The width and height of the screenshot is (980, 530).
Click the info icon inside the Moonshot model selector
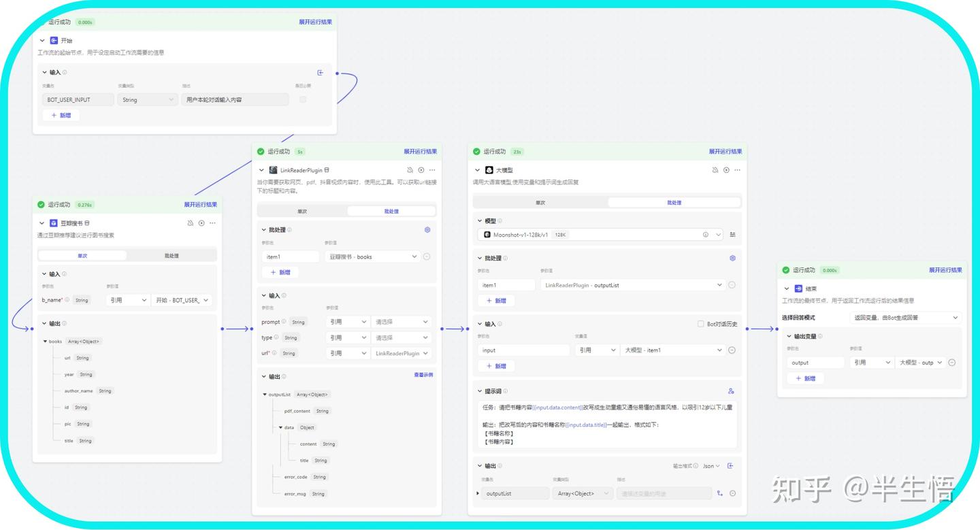coord(706,235)
